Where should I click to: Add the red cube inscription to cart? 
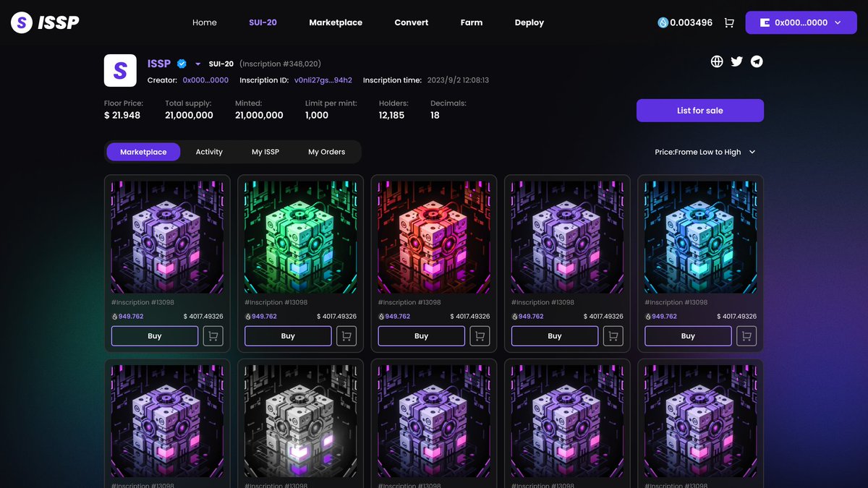[x=480, y=336]
